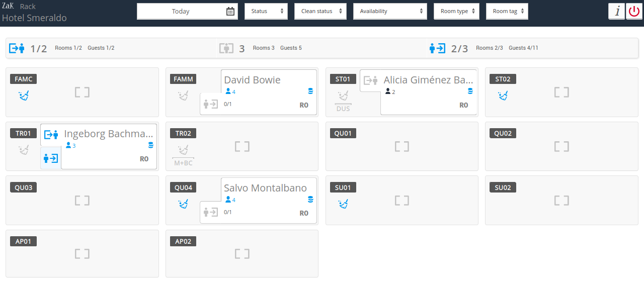644x286 pixels.
Task: Click the check-out icon in TR01 card
Action: point(51,135)
